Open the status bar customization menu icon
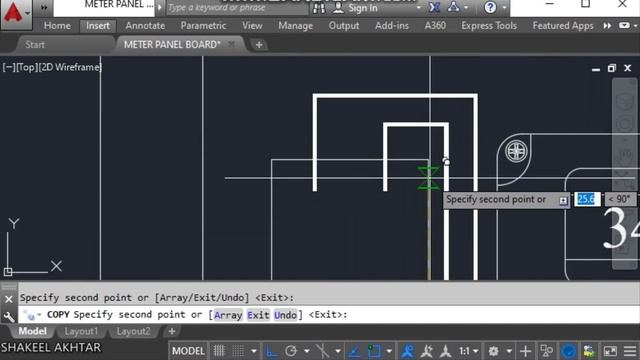Viewport: 640px width, 360px height. click(630, 351)
